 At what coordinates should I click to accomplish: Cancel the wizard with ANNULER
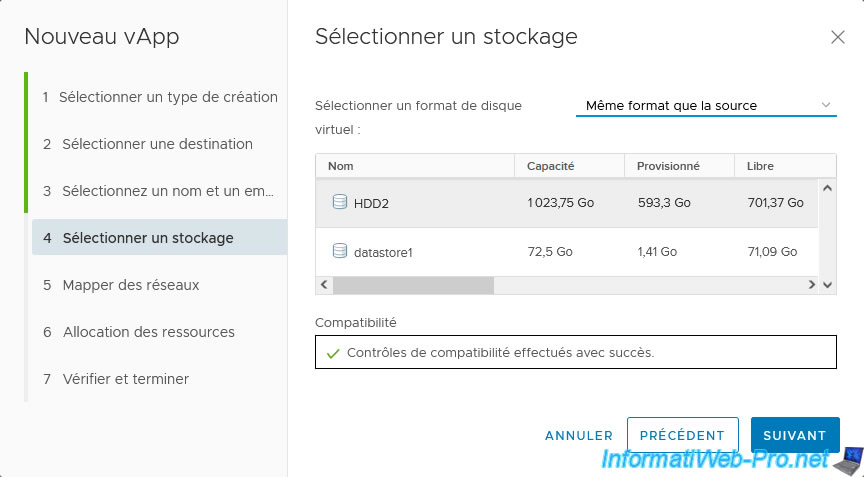tap(579, 435)
